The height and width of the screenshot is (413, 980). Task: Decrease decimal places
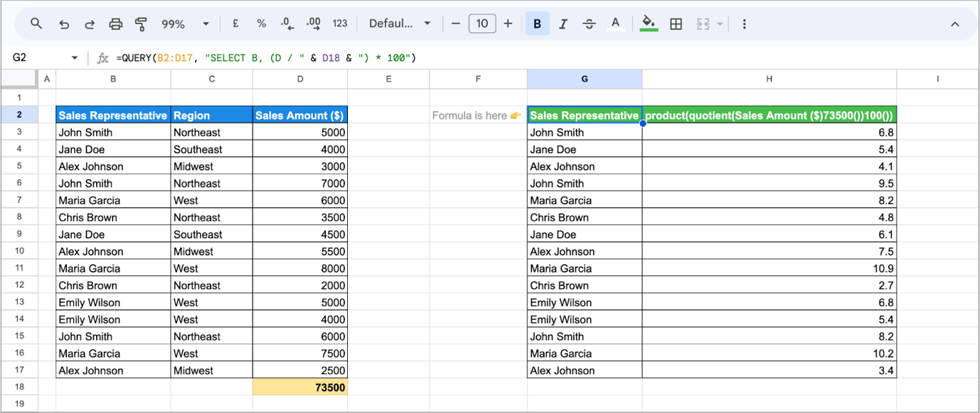[x=287, y=24]
